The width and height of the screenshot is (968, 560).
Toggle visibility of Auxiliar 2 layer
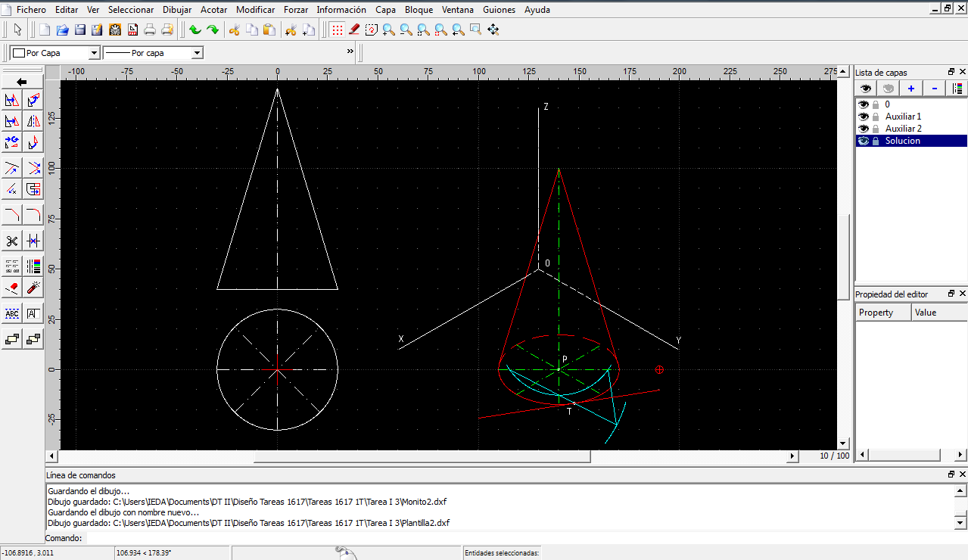point(864,129)
